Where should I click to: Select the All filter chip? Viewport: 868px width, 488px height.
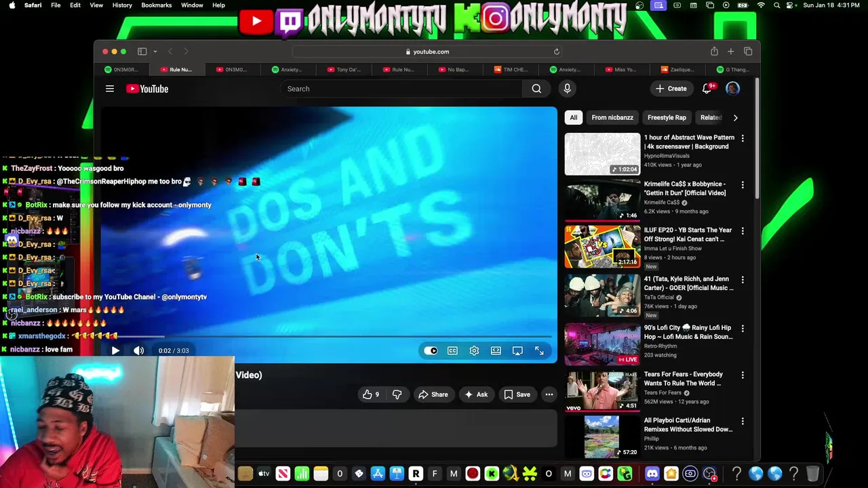point(574,117)
